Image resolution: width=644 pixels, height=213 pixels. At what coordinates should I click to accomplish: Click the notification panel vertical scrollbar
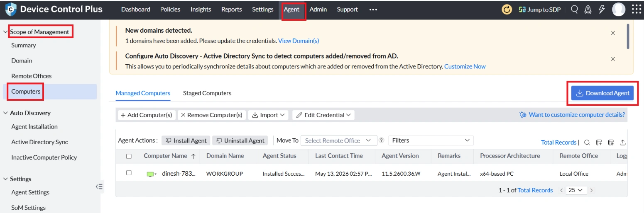pos(628,36)
